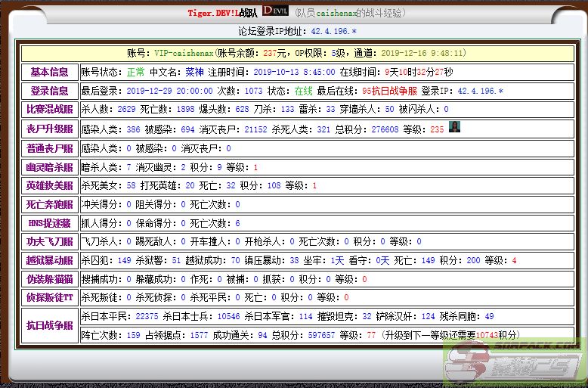Open the 英雄救美服 stats label
The width and height of the screenshot is (588, 388).
(49, 186)
